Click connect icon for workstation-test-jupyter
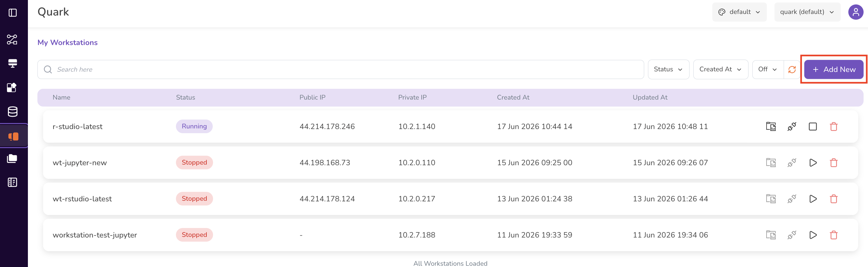The image size is (868, 267). 792,235
